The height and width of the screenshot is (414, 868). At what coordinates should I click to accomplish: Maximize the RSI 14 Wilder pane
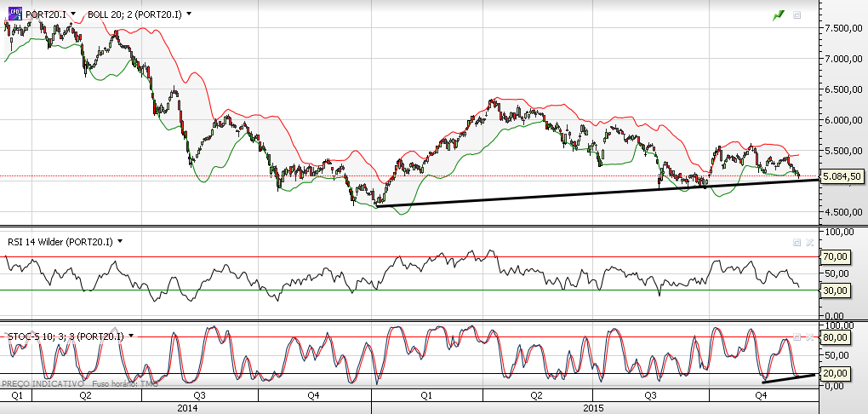(797, 242)
